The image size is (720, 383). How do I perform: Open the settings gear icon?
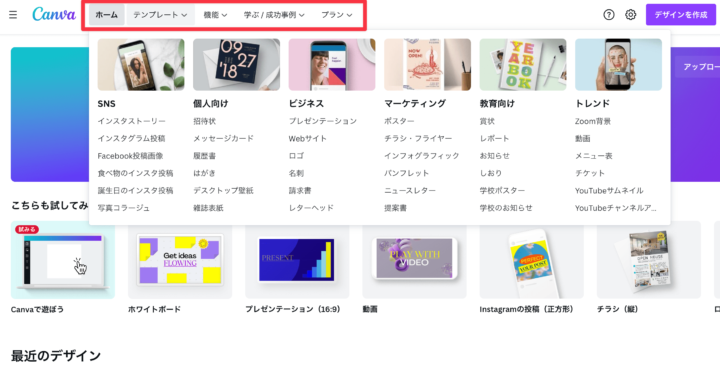630,15
